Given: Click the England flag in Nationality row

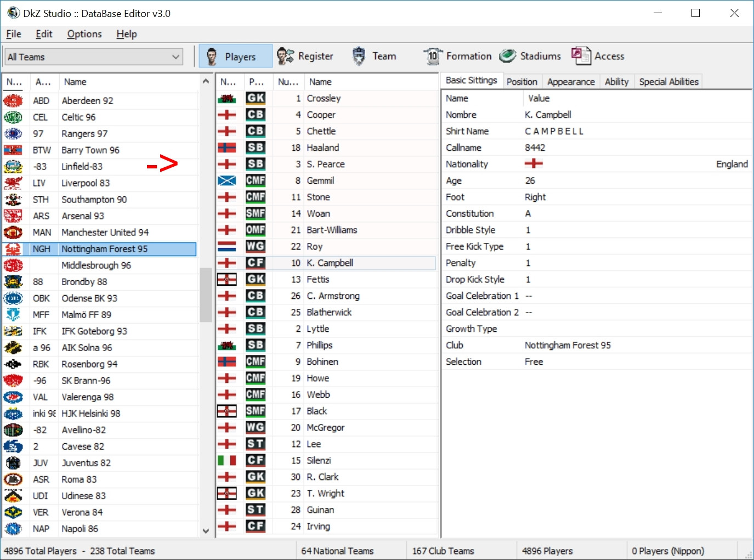Looking at the screenshot, I should (x=534, y=163).
